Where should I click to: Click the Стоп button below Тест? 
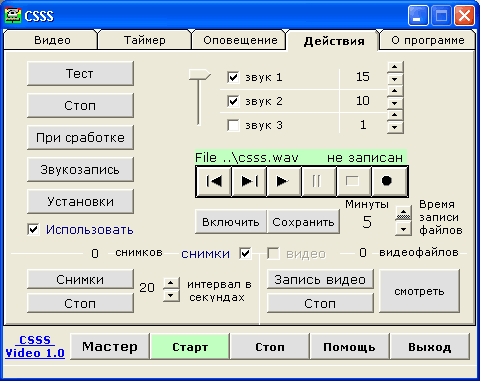coord(80,105)
